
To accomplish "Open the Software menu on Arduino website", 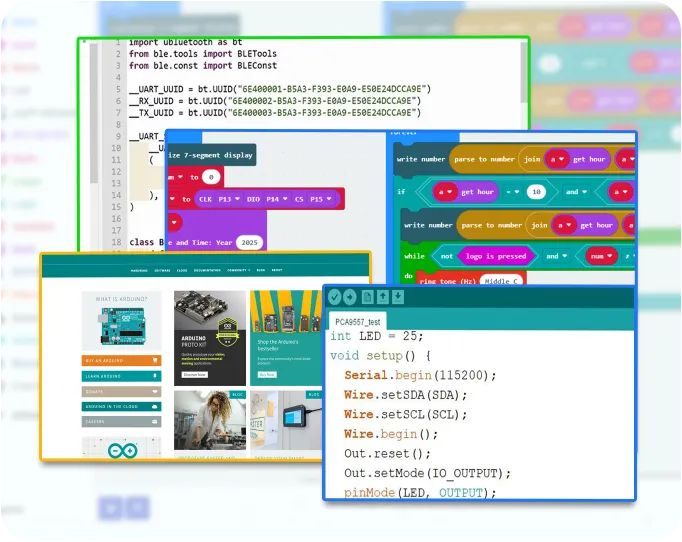I will click(162, 271).
